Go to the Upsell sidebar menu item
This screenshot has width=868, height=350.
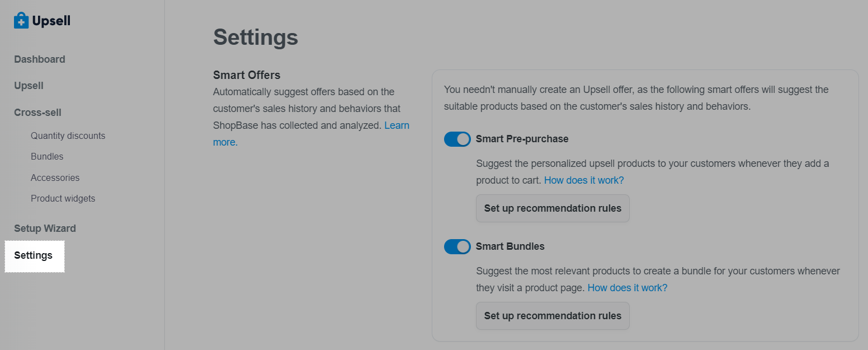29,86
